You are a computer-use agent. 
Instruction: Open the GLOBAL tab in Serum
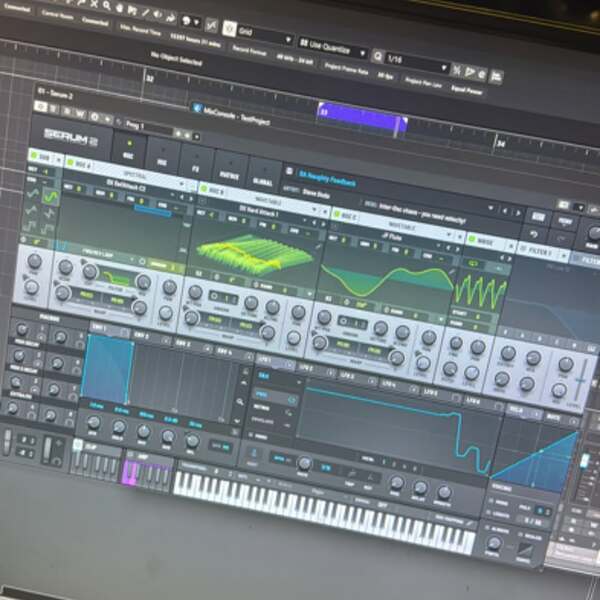[263, 177]
